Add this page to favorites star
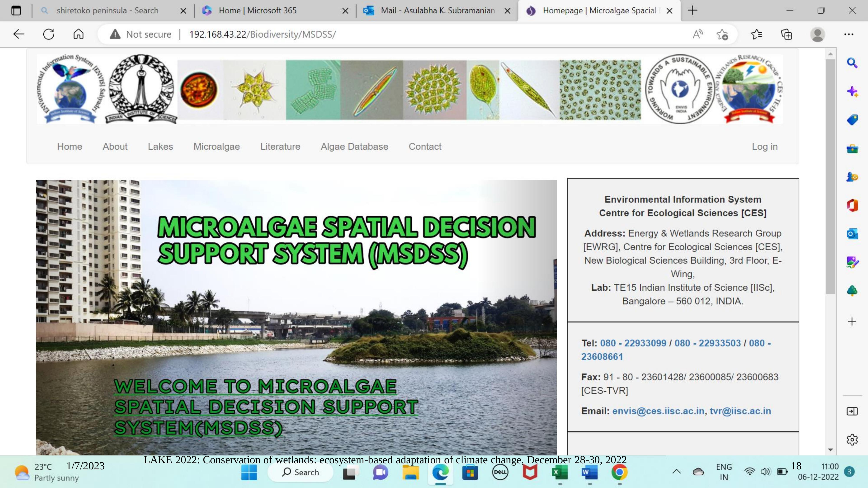Screen dimensions: 868x488 click(x=722, y=34)
